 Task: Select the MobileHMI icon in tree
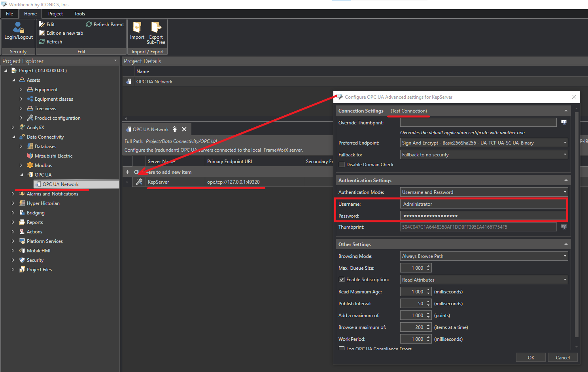[x=22, y=251]
